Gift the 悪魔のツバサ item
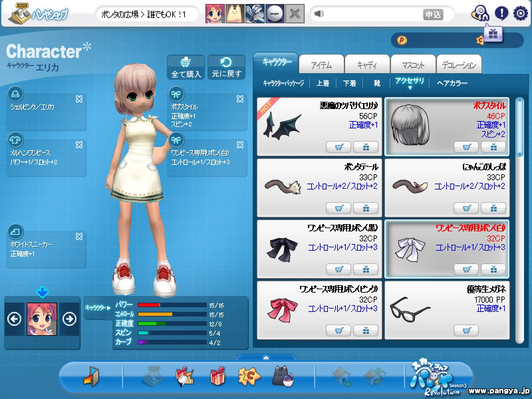 pos(366,147)
